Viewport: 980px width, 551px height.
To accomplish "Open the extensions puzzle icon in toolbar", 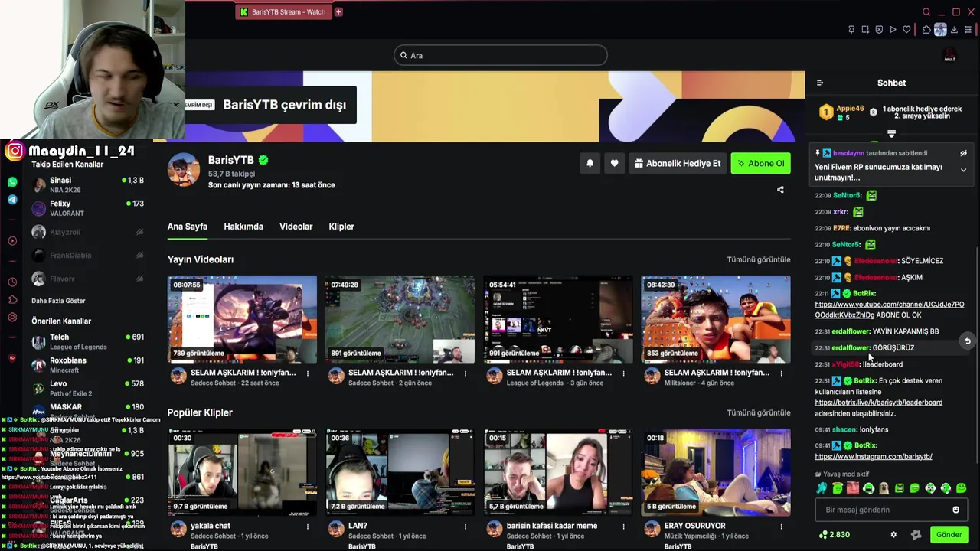I will 926,30.
